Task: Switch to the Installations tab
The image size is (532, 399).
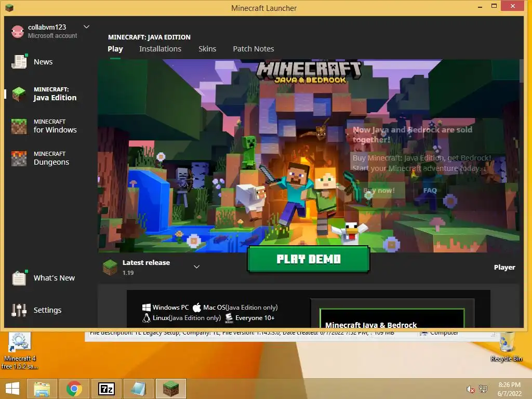Action: [x=160, y=49]
